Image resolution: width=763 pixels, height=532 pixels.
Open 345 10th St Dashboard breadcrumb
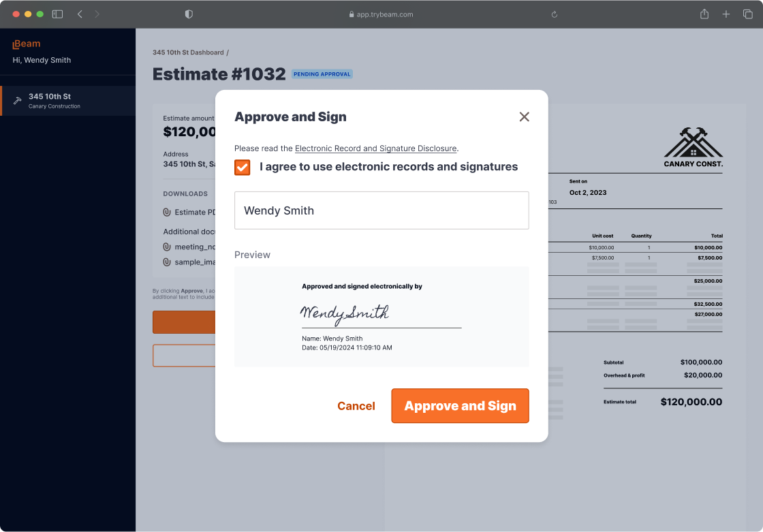[x=188, y=52]
